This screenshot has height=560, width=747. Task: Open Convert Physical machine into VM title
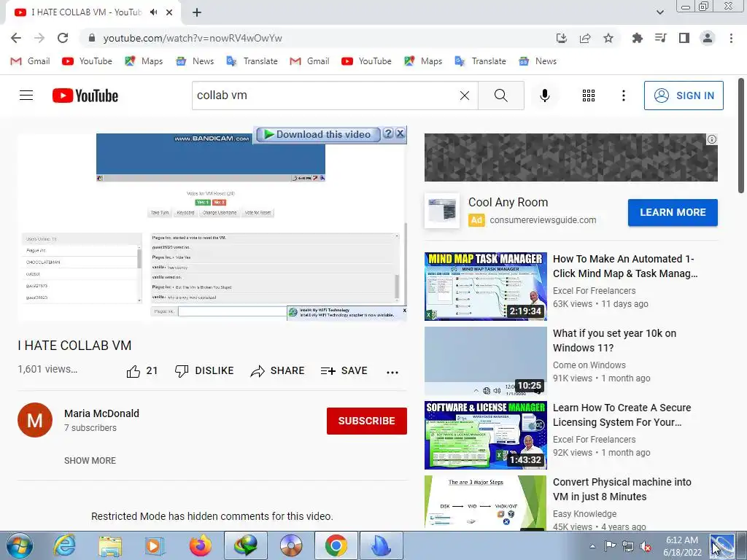pyautogui.click(x=622, y=489)
